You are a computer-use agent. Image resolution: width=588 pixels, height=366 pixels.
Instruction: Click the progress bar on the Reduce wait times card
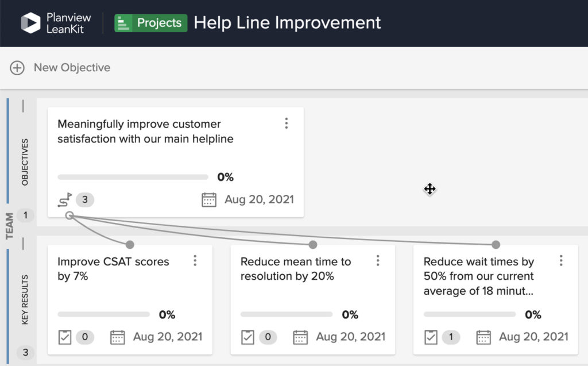pos(470,314)
